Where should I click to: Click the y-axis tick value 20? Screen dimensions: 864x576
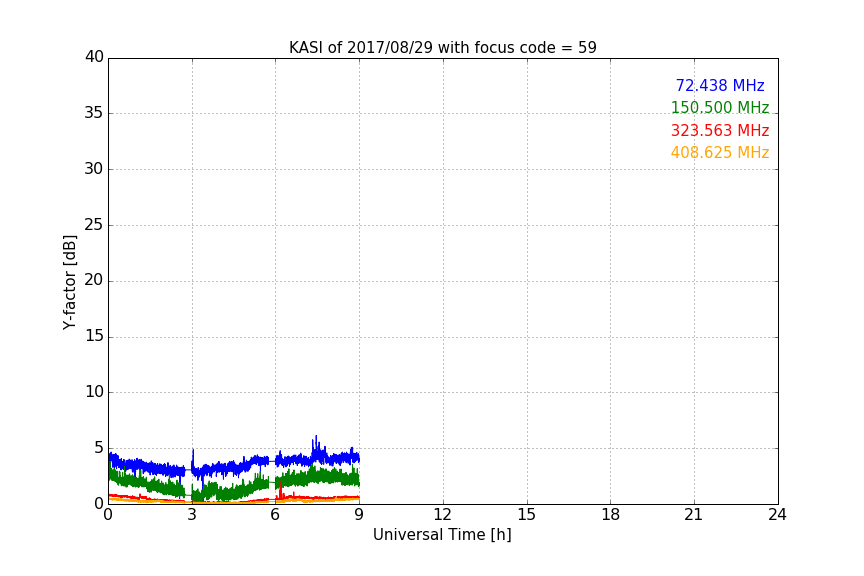(x=94, y=280)
